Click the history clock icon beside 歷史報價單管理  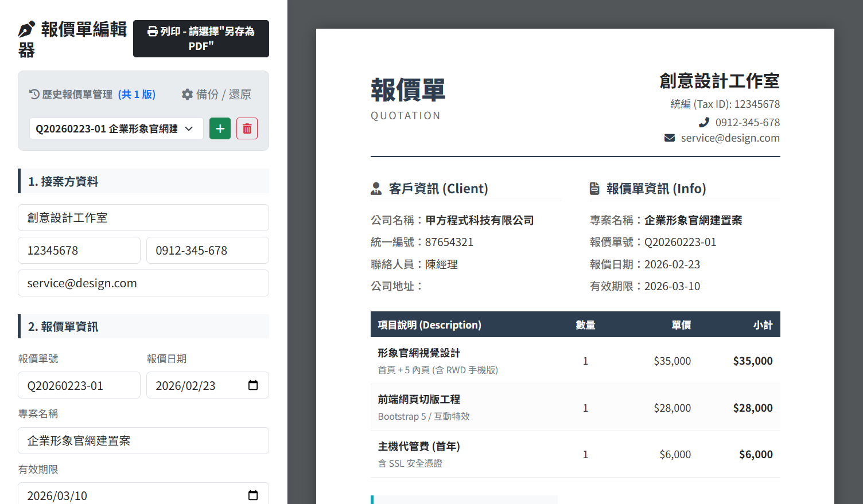(34, 94)
